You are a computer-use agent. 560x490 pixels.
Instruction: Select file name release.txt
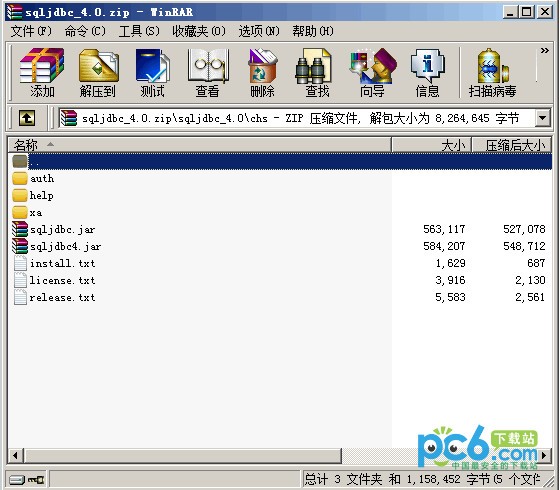pos(62,298)
